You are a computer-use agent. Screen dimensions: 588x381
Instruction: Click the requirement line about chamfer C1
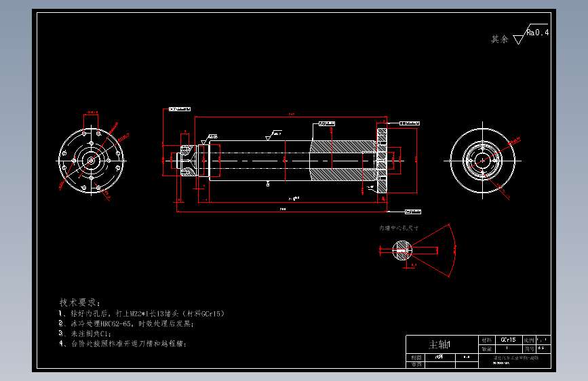click(x=85, y=334)
